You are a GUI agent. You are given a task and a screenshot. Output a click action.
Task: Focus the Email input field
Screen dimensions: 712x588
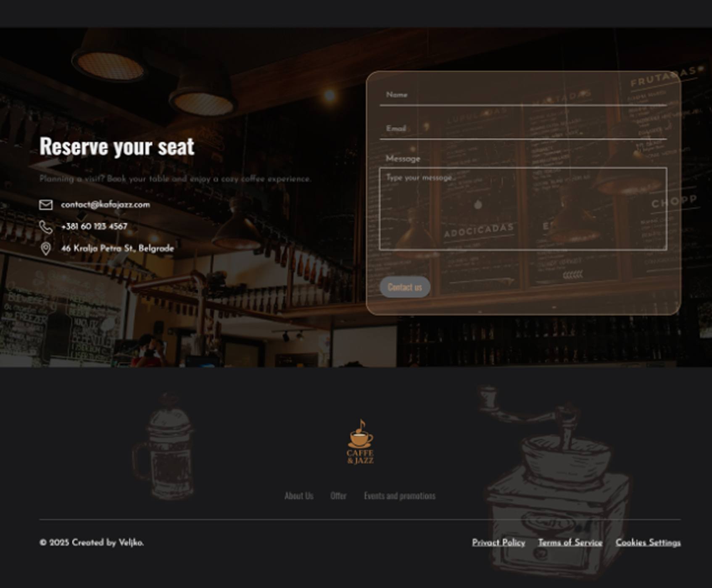pyautogui.click(x=523, y=129)
